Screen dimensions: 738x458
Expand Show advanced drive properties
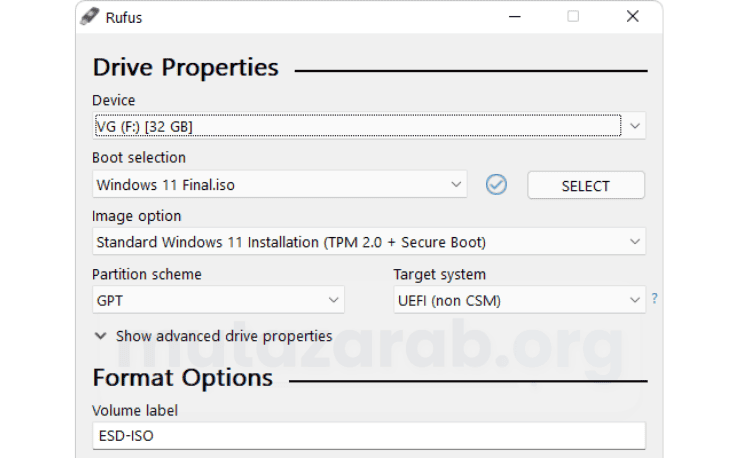213,336
